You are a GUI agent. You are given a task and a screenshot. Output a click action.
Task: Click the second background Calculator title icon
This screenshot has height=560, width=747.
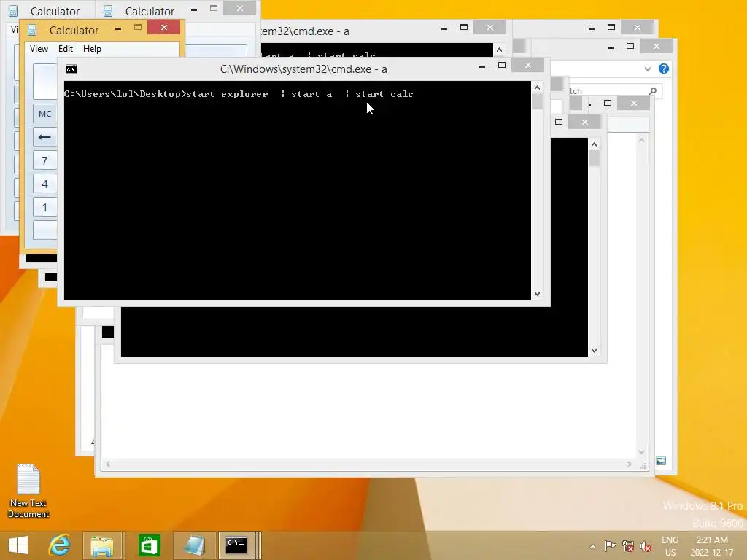click(x=108, y=11)
